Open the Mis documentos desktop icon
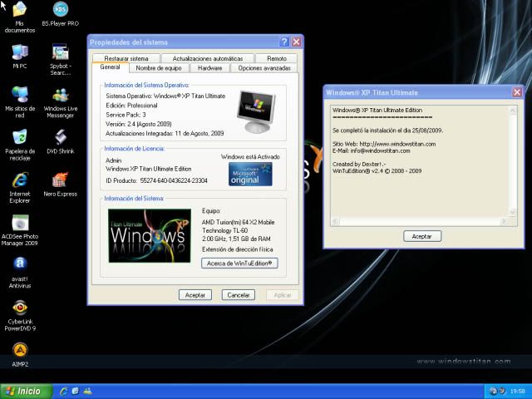 coord(20,17)
